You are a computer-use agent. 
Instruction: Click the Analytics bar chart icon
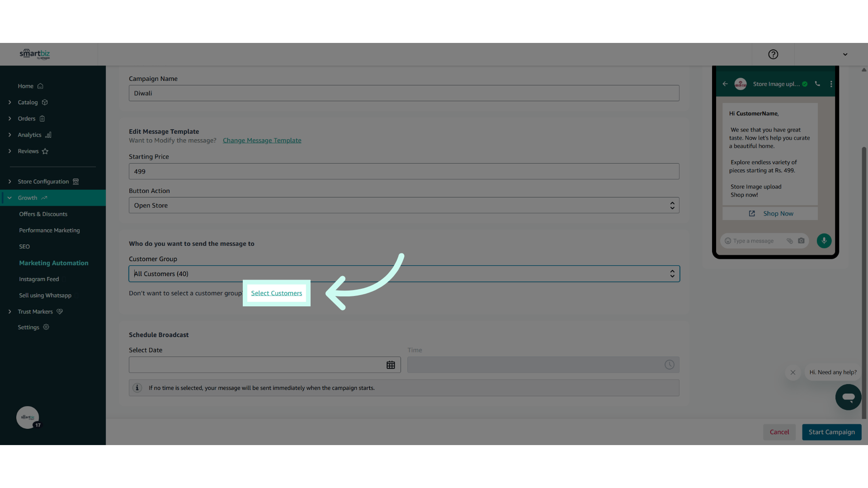point(48,135)
